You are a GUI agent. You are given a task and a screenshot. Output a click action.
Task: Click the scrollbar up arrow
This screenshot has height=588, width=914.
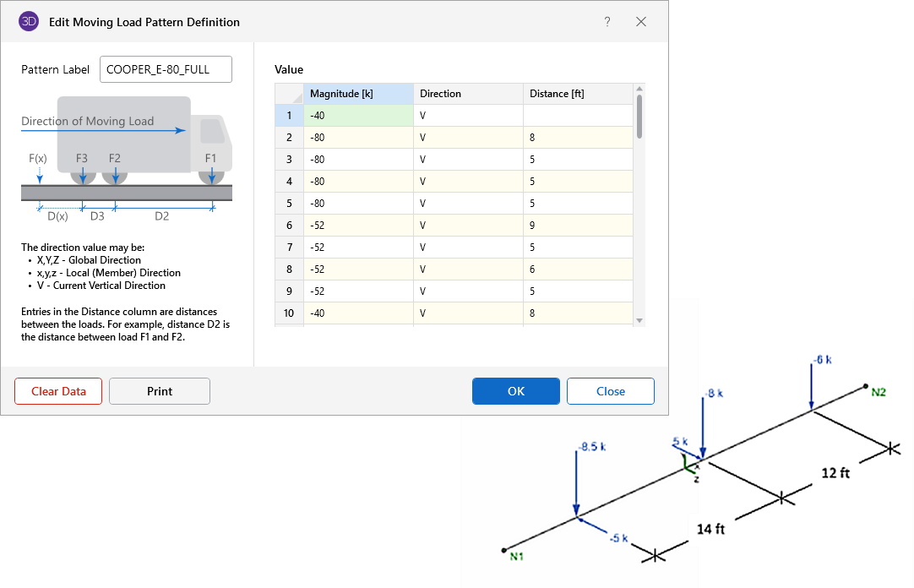[639, 89]
